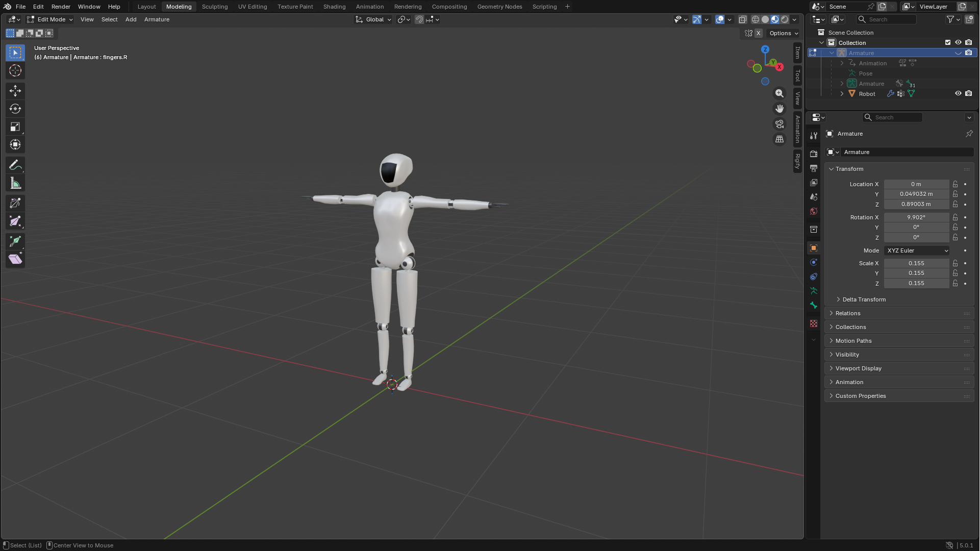980x551 pixels.
Task: Open the Rigify sidebar tab
Action: (797, 161)
